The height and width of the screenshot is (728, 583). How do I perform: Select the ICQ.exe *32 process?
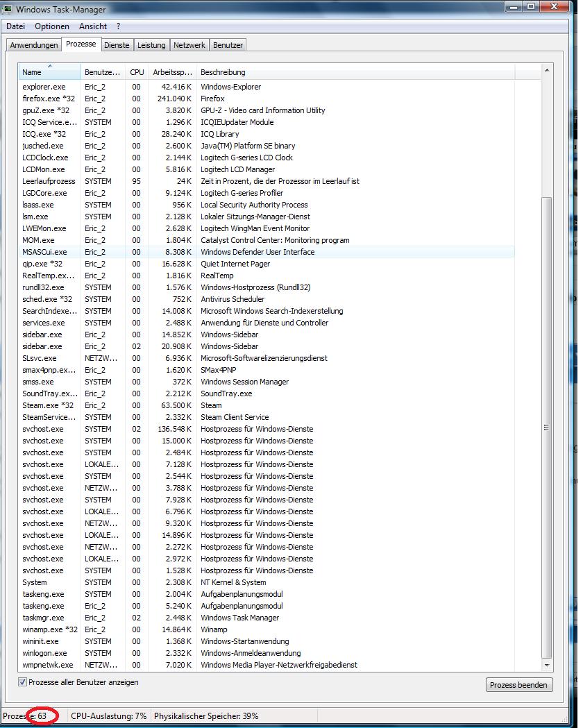(x=267, y=134)
